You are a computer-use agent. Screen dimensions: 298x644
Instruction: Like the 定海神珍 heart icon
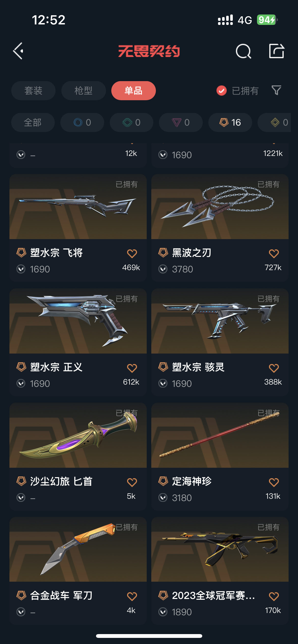pos(274,482)
